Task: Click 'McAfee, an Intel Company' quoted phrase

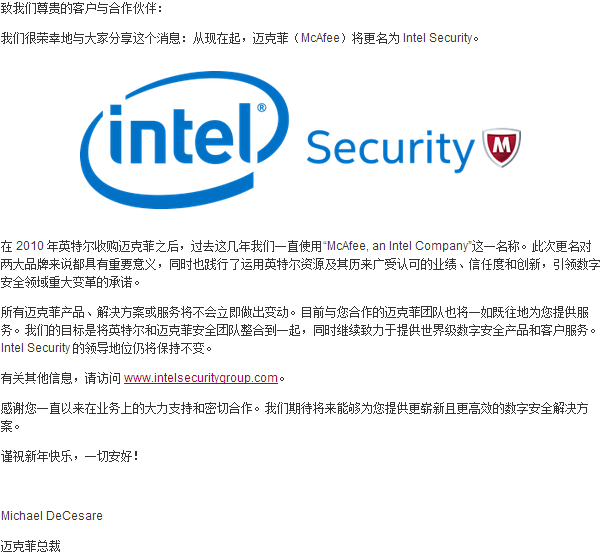Action: [x=398, y=246]
